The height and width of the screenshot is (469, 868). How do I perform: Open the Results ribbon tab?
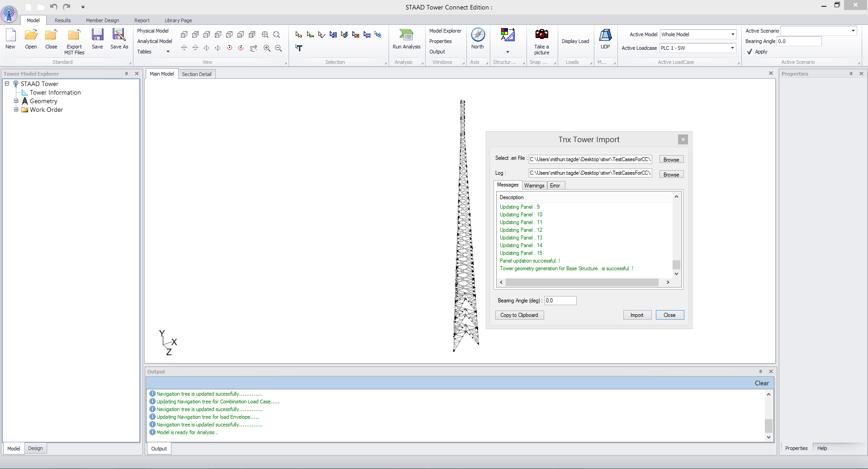62,20
